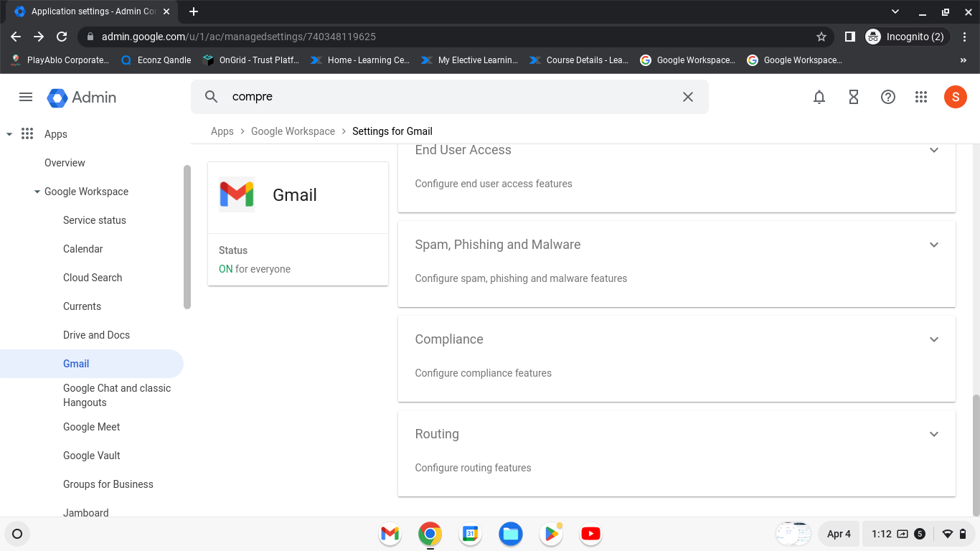Image resolution: width=980 pixels, height=551 pixels.
Task: Open the main hamburger menu
Action: point(26,97)
